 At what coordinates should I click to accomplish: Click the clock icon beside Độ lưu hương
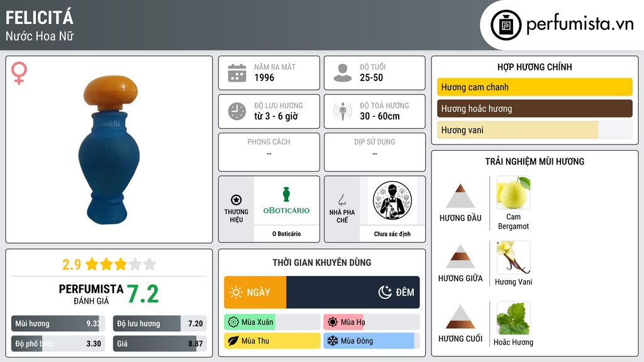tap(237, 111)
